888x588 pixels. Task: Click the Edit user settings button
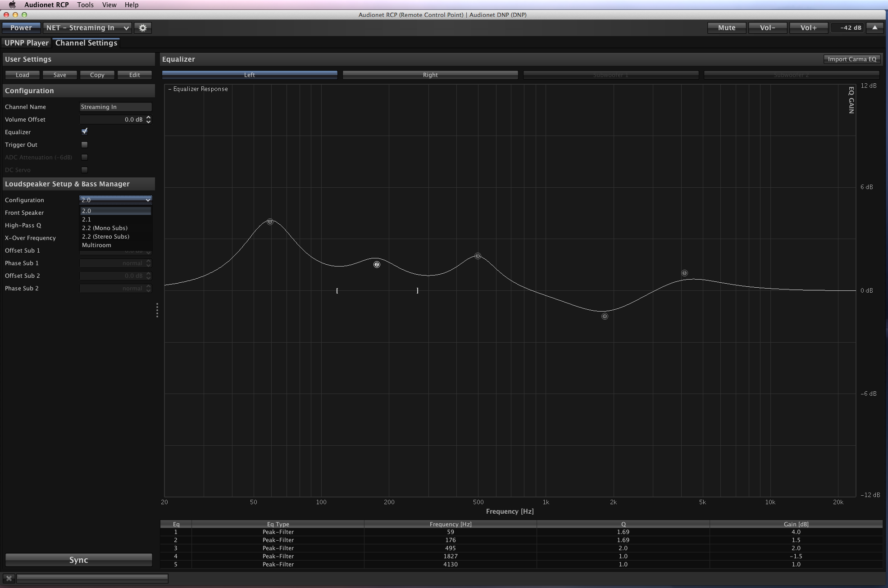pyautogui.click(x=135, y=75)
